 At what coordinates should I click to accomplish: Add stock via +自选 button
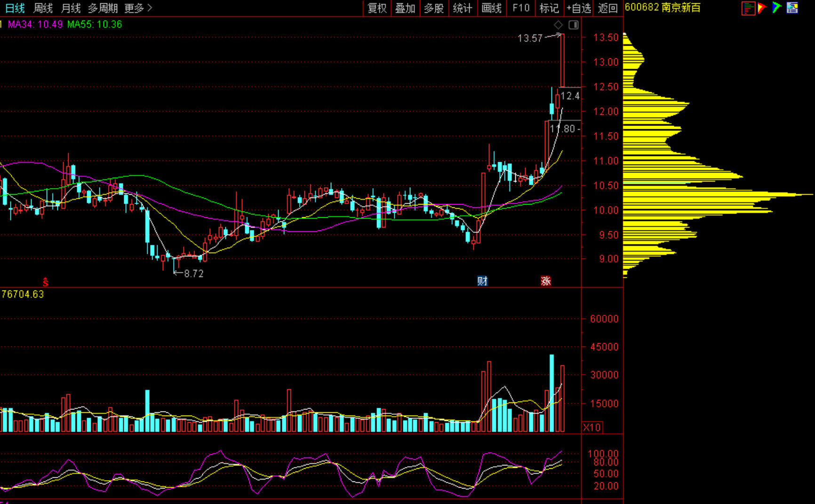click(579, 8)
